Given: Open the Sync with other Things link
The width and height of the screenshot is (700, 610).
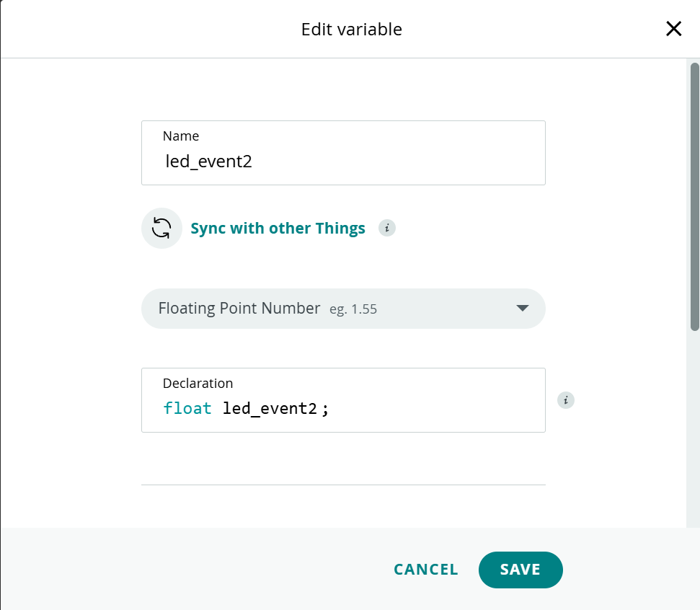Looking at the screenshot, I should tap(278, 229).
